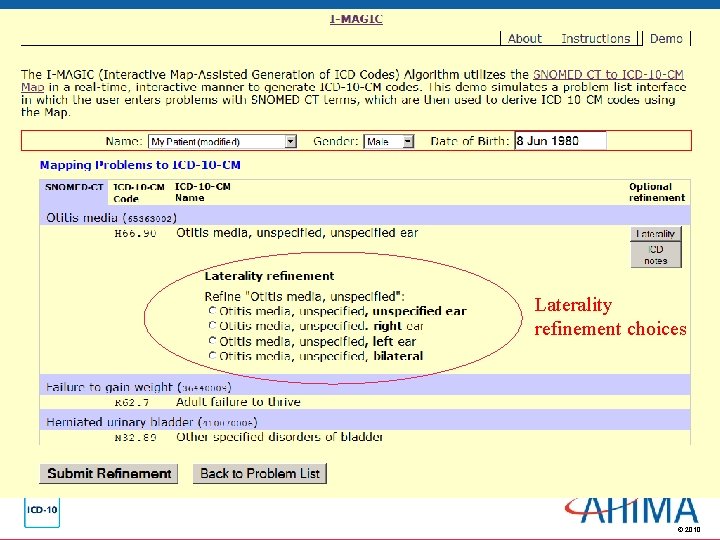Screen dimensions: 720x540
Task: Open the Gender dropdown
Action: pos(388,141)
